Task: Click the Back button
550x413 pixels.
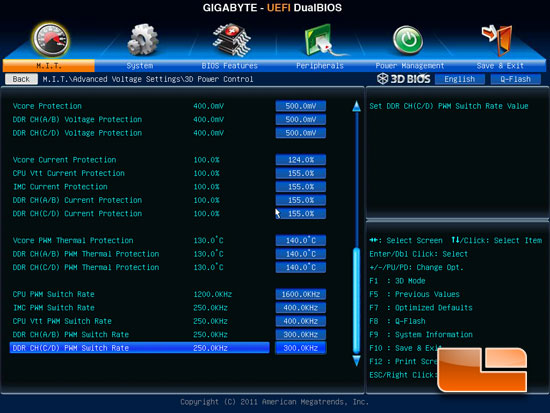Action: (21, 79)
